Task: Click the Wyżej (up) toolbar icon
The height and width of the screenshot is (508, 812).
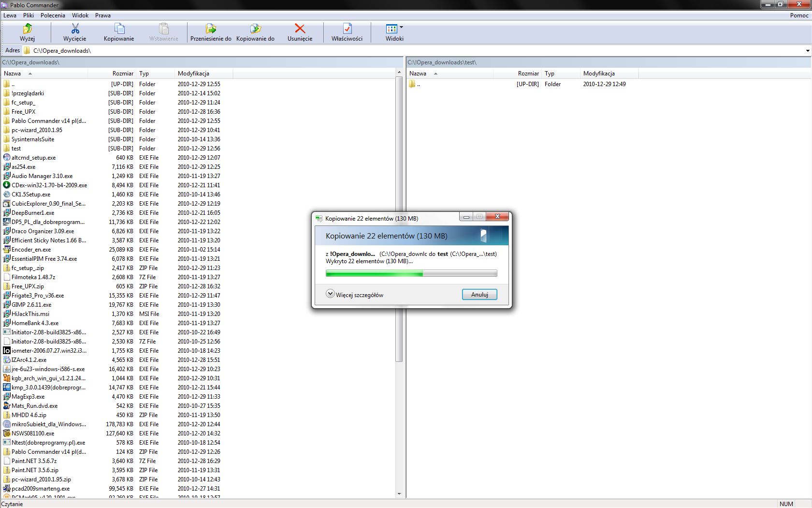Action: pyautogui.click(x=27, y=29)
